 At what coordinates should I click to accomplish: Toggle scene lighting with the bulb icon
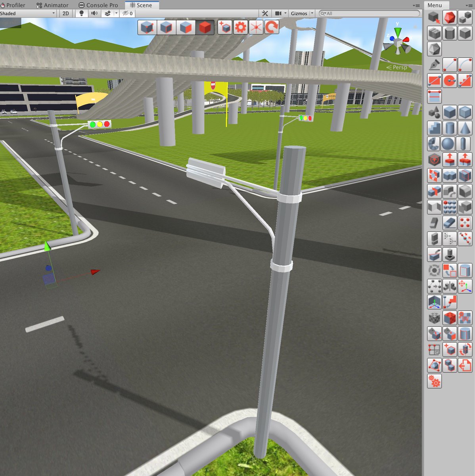(x=81, y=13)
